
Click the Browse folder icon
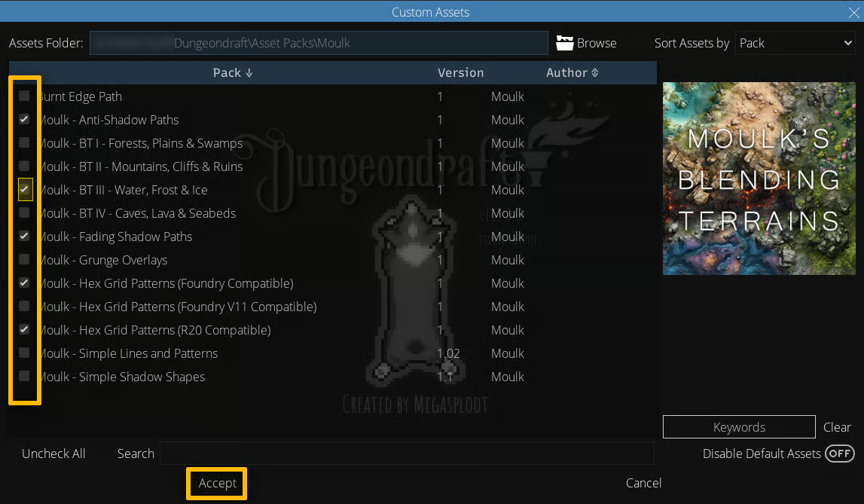565,43
